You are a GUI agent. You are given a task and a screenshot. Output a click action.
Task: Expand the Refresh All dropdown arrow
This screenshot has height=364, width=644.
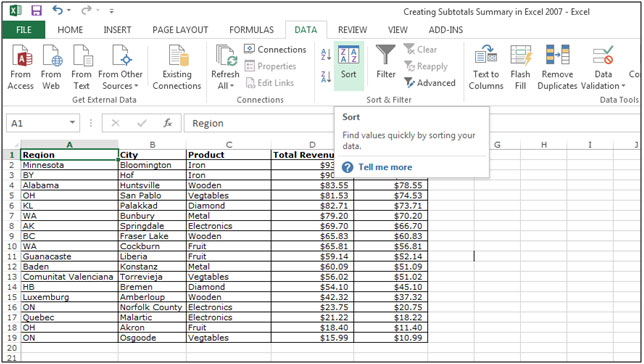tap(232, 86)
